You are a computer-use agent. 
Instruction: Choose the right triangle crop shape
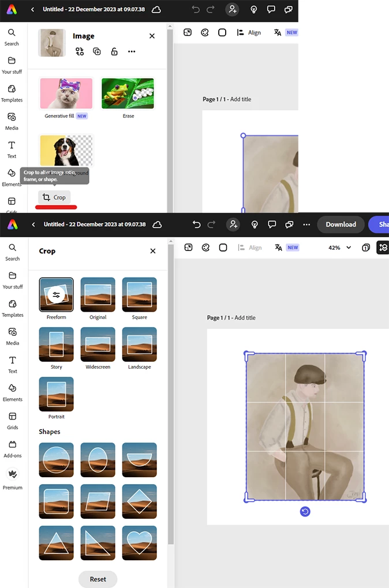click(98, 543)
